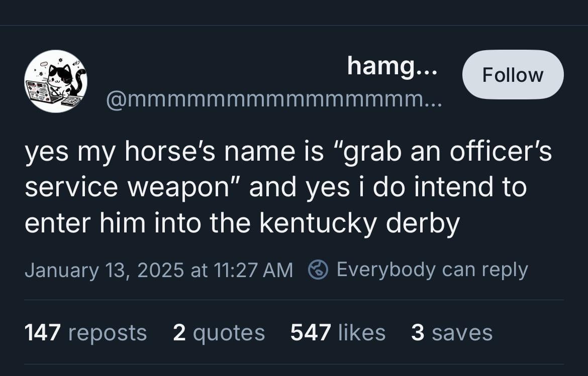Click "Everybody can reply" label
Screen dimensions: 588x376
(x=432, y=270)
